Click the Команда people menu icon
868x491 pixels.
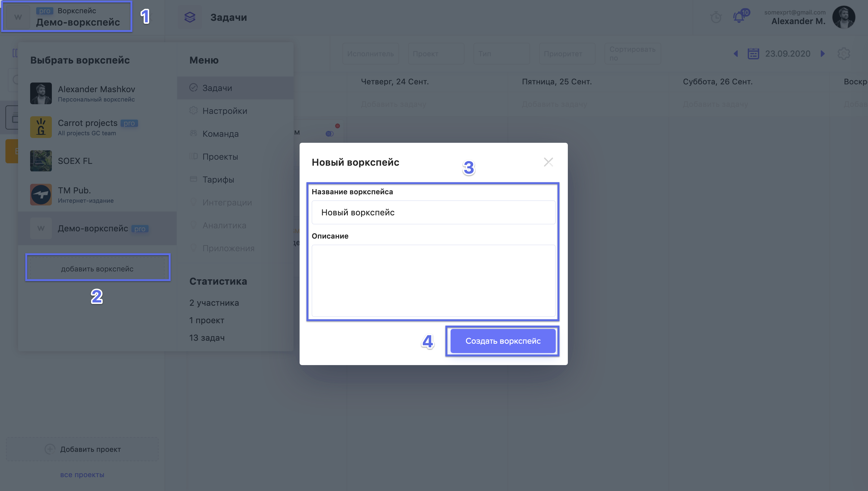[x=193, y=133]
